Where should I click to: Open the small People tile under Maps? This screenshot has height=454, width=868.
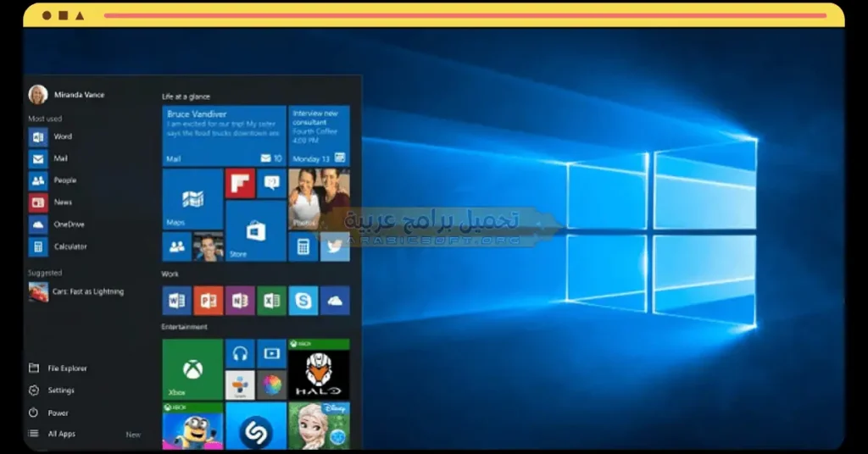(x=176, y=246)
